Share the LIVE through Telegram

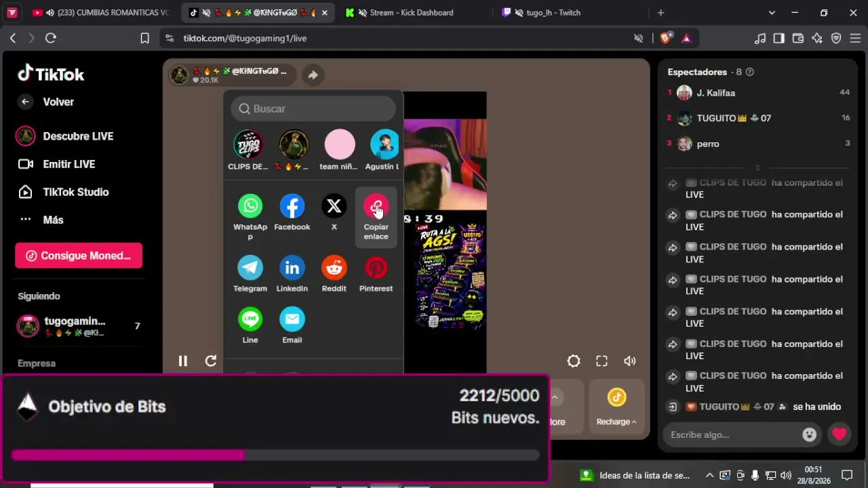250,274
